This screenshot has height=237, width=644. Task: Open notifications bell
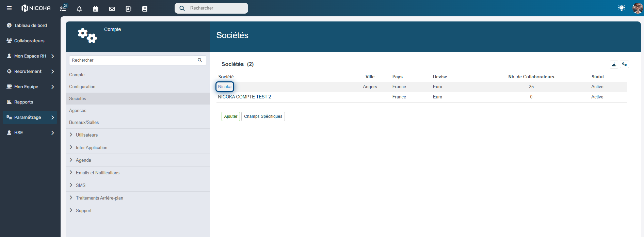click(79, 9)
